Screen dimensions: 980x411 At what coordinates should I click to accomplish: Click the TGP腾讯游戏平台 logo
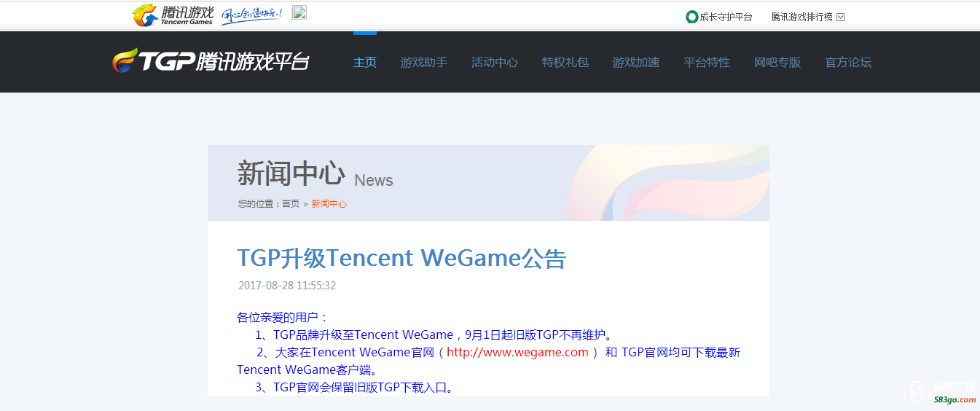[x=211, y=61]
